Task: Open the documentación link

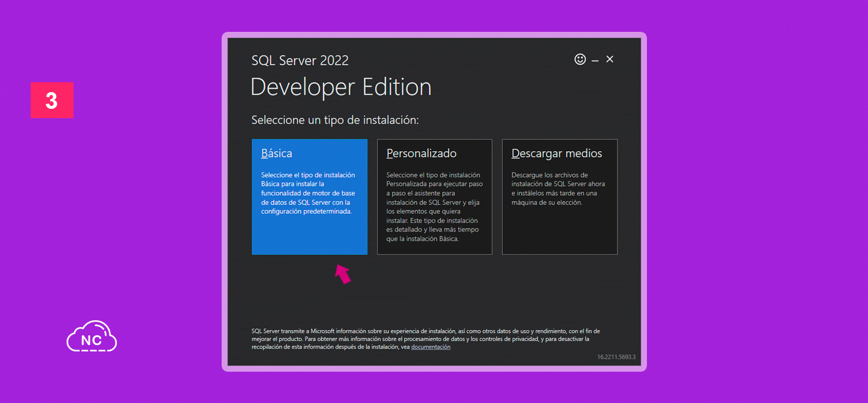Action: 431,347
